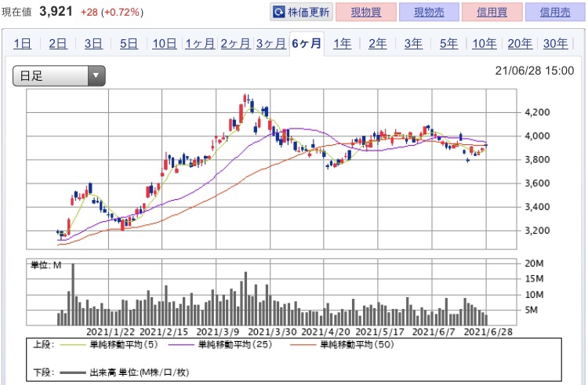This screenshot has width=588, height=385.
Task: Switch to the 2ヶ月 chart tab
Action: (x=235, y=43)
